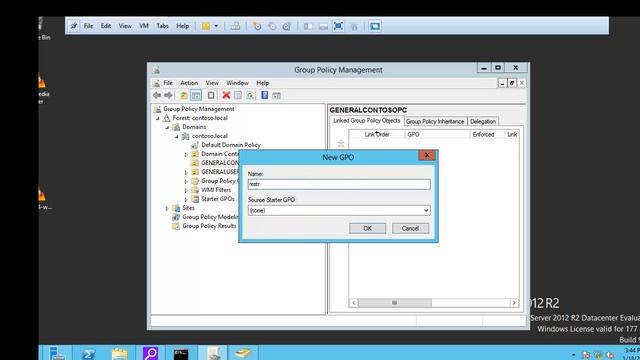Click the red Delete X toolbar icon
Screen dimensions: 640x360
[226, 96]
